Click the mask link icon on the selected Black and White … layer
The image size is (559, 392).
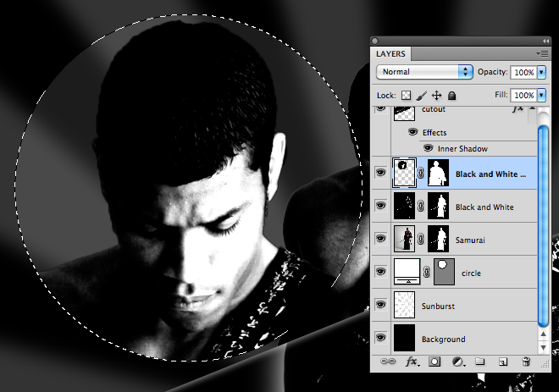(x=421, y=173)
